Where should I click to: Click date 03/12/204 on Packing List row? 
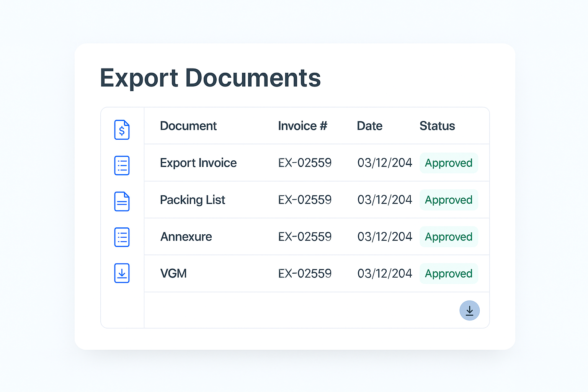pyautogui.click(x=384, y=200)
